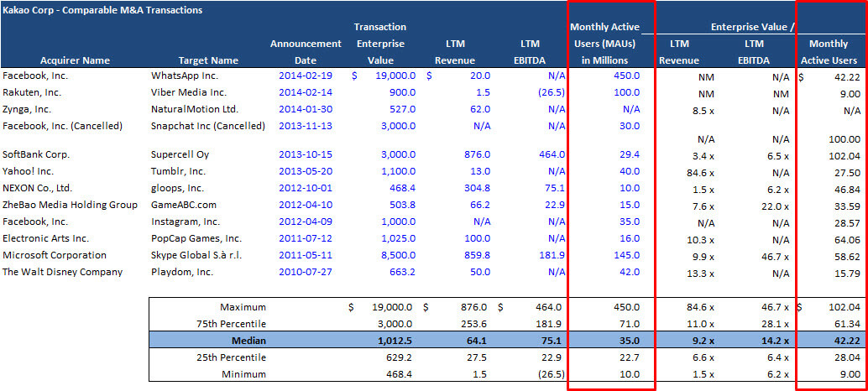
Task: Click the 'SoftBank Corp.' cell
Action: click(36, 155)
